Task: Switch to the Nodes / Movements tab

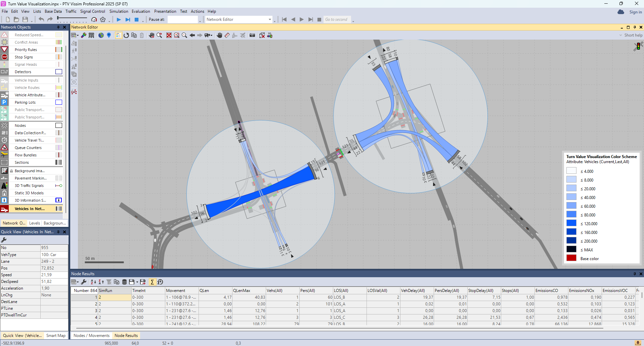Action: coord(91,335)
